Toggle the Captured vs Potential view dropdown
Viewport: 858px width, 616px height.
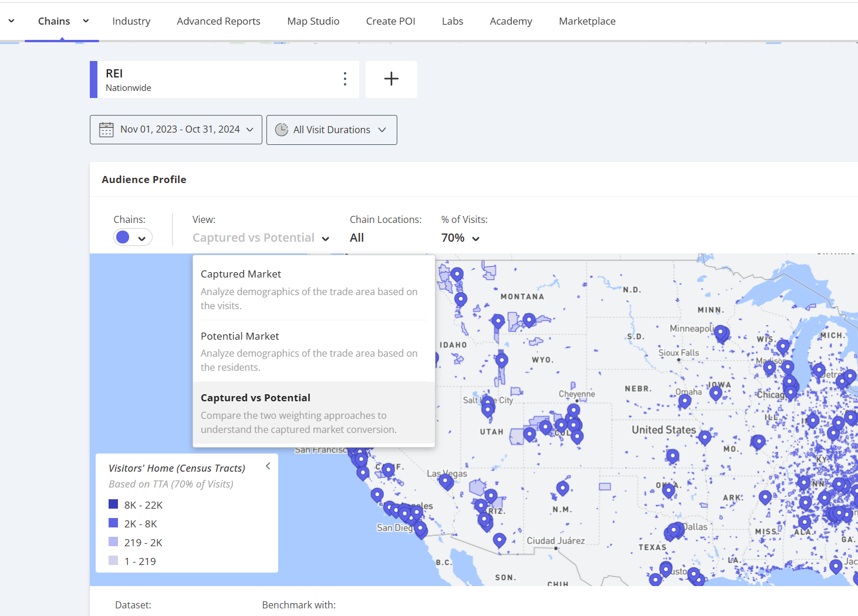coord(261,238)
